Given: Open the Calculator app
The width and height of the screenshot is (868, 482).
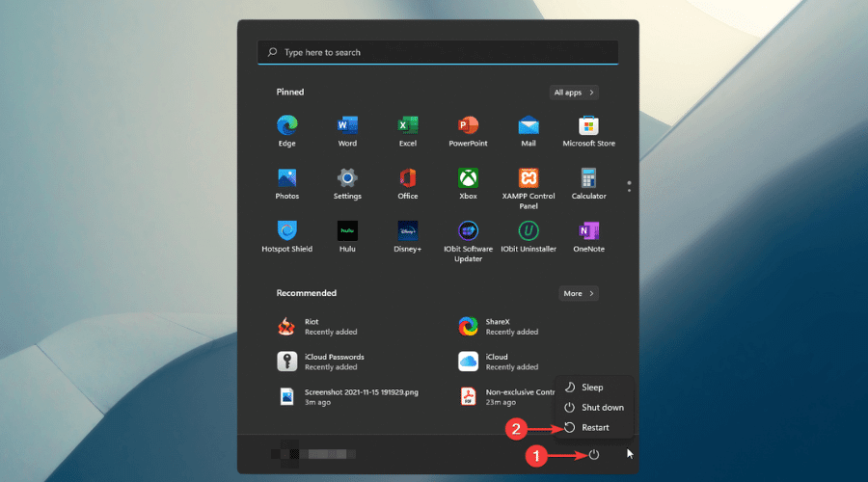Looking at the screenshot, I should tap(588, 179).
